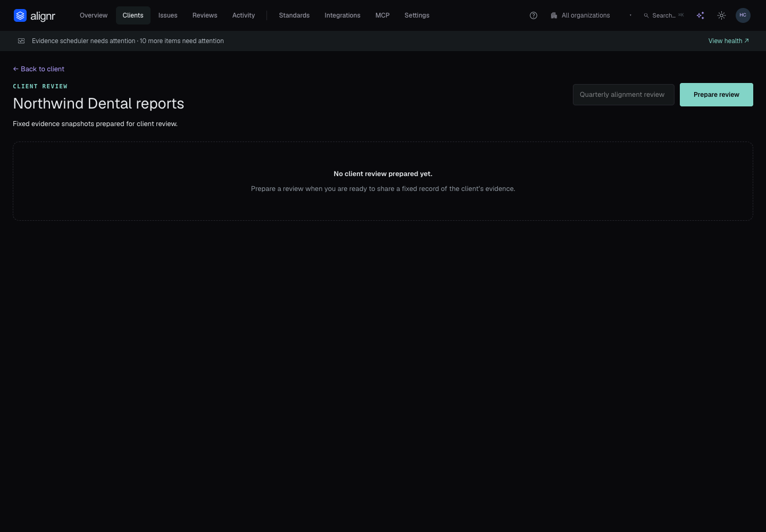Image resolution: width=766 pixels, height=532 pixels.
Task: Click the 'No client review prepared yet.' text
Action: (x=383, y=174)
